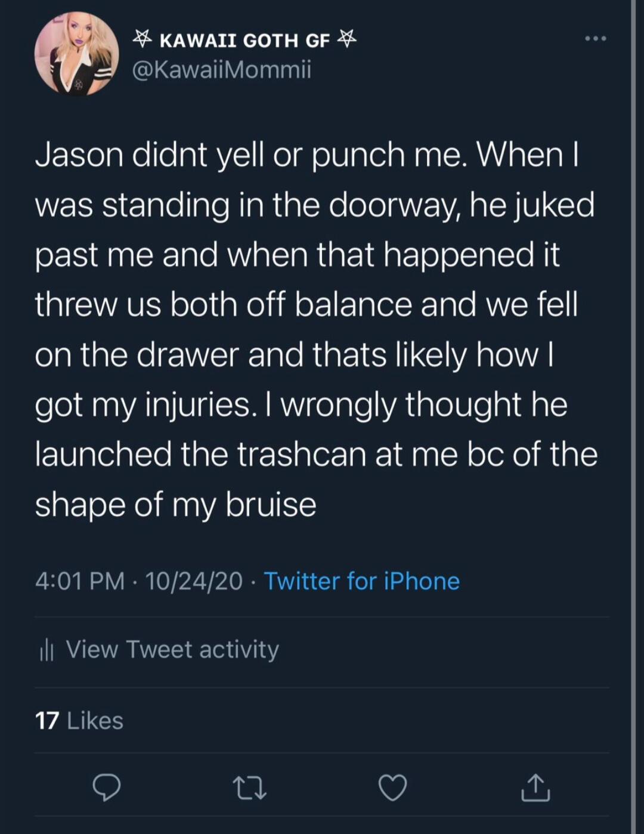Screen dimensions: 644x834
Task: Open View Tweet activity
Action: click(172, 650)
